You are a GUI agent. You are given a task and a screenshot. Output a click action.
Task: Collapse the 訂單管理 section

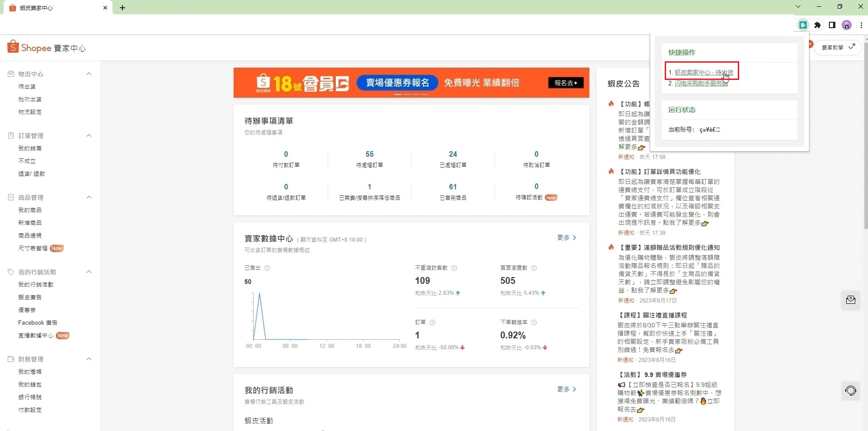coord(89,135)
